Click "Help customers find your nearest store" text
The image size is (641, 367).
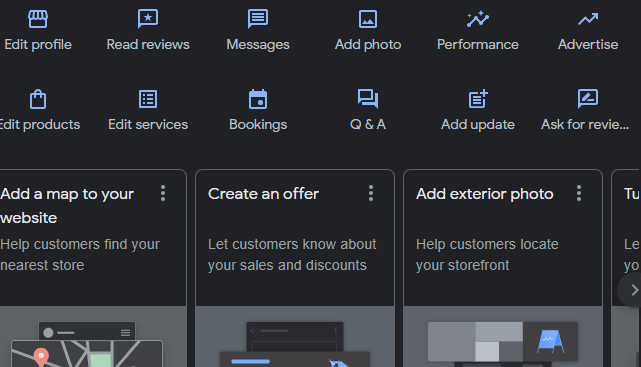coord(80,255)
